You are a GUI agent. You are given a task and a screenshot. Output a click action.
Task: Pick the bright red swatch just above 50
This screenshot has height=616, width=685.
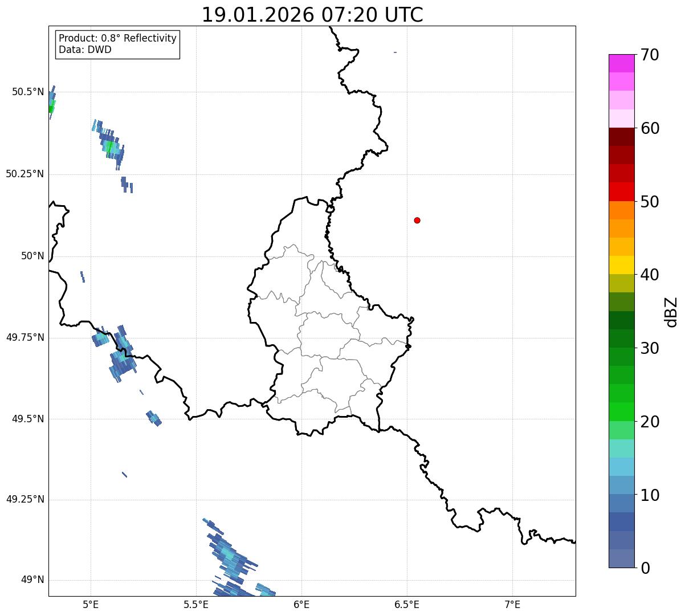[621, 192]
